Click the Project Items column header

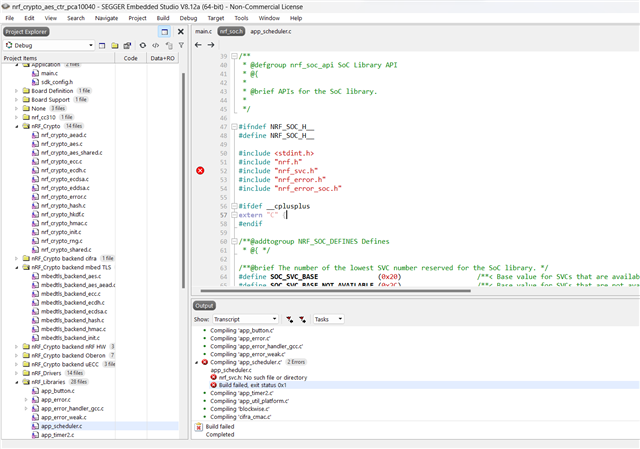click(x=58, y=58)
